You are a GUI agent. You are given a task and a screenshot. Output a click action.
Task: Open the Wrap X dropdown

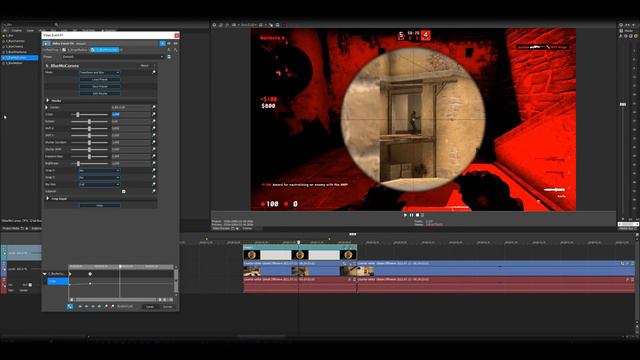[x=100, y=170]
